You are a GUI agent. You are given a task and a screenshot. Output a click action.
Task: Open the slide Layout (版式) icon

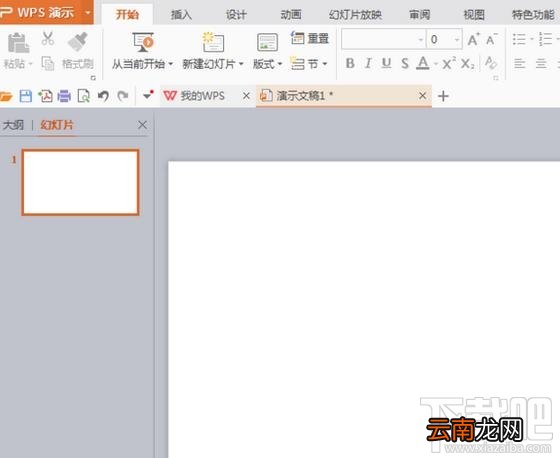(267, 42)
